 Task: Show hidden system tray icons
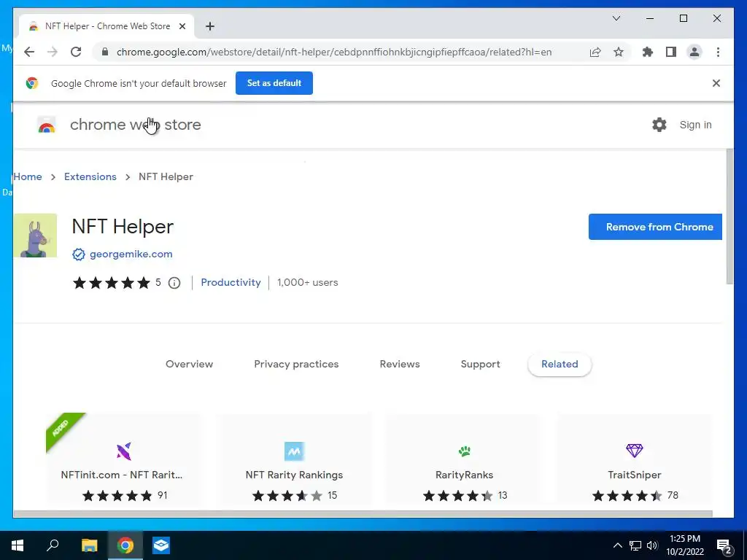tap(617, 545)
